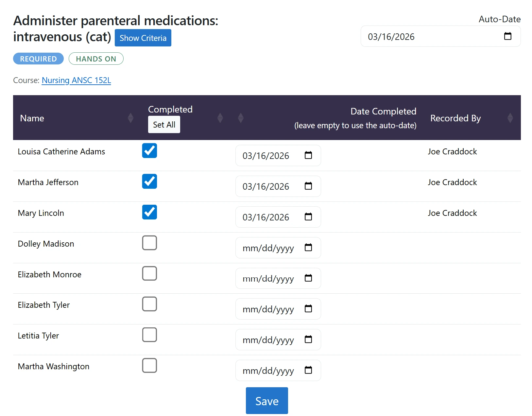Check Completed box for Elizabeth Tyler
This screenshot has width=532, height=416.
[149, 304]
